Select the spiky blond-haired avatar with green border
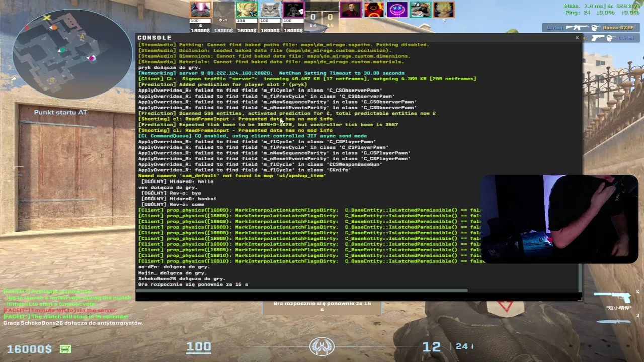This screenshot has height=362, width=644. click(x=247, y=10)
